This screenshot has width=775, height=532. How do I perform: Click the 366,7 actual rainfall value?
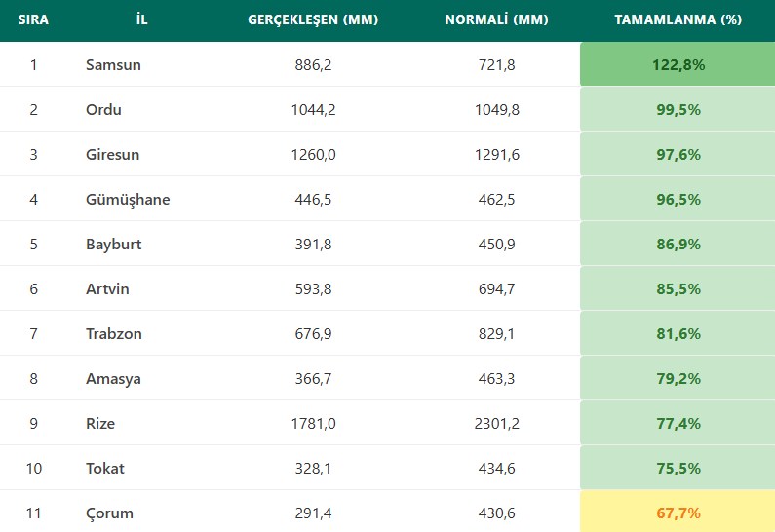(x=313, y=379)
